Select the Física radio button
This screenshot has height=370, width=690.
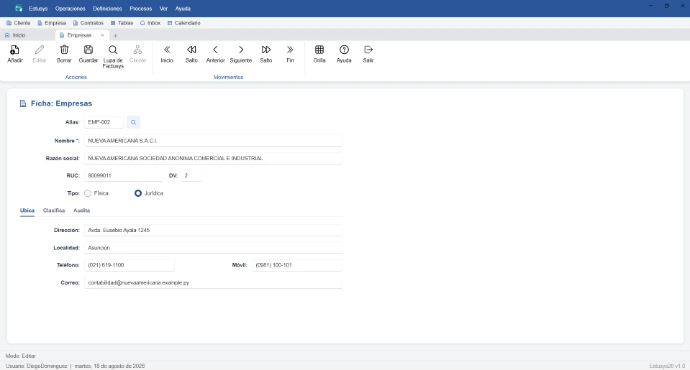[x=88, y=193]
